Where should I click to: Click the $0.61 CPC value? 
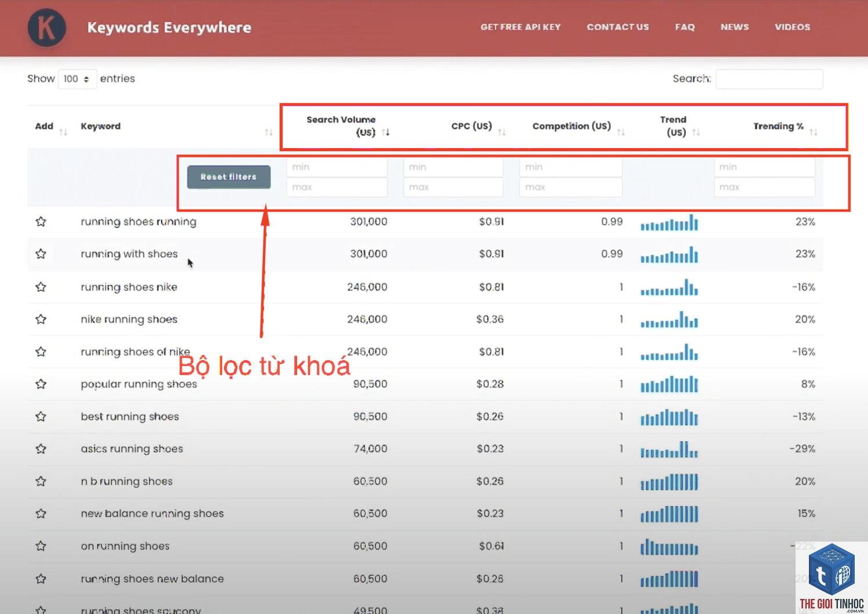click(x=492, y=546)
